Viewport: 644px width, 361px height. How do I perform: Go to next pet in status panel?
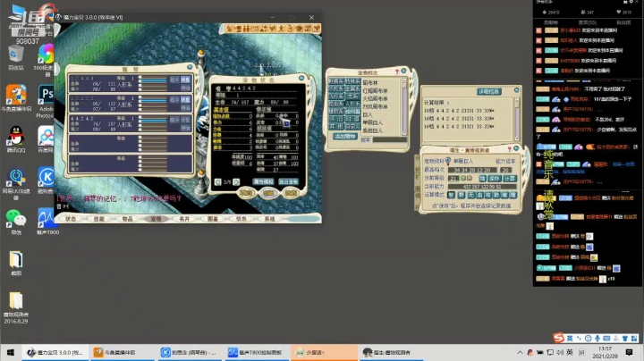click(236, 181)
